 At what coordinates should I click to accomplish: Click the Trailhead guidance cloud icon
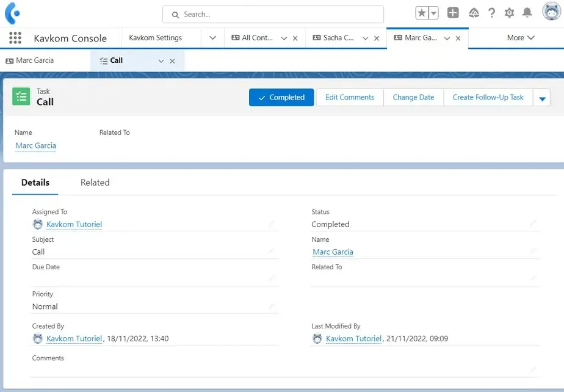[x=474, y=13]
